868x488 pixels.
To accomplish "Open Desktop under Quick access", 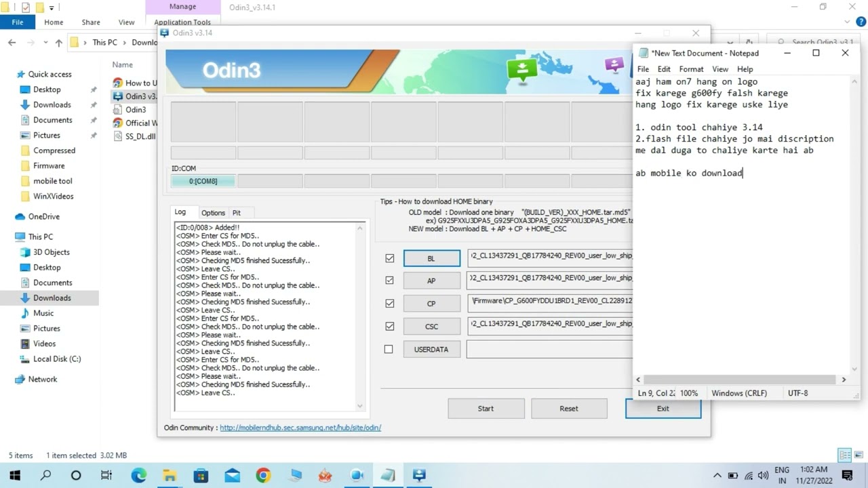I will 47,89.
